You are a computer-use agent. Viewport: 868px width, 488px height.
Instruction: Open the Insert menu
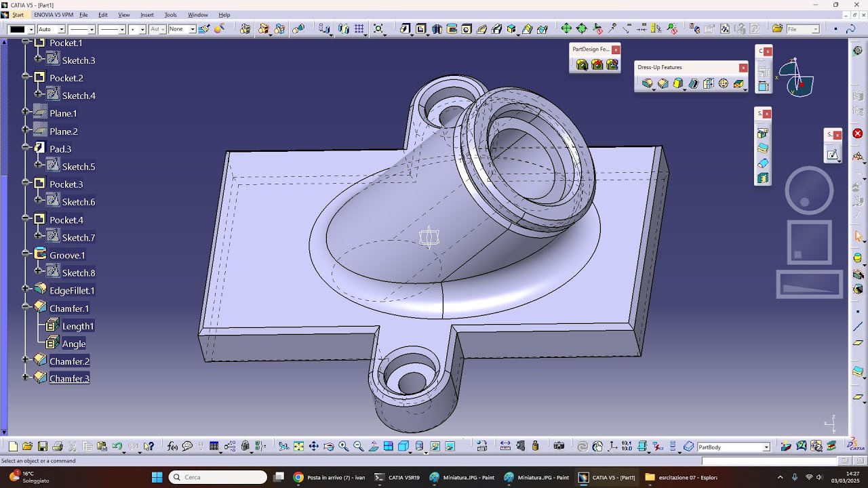[146, 15]
